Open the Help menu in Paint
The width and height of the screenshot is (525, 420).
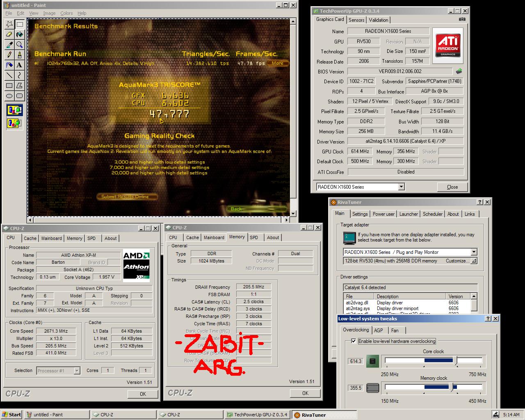coord(82,13)
